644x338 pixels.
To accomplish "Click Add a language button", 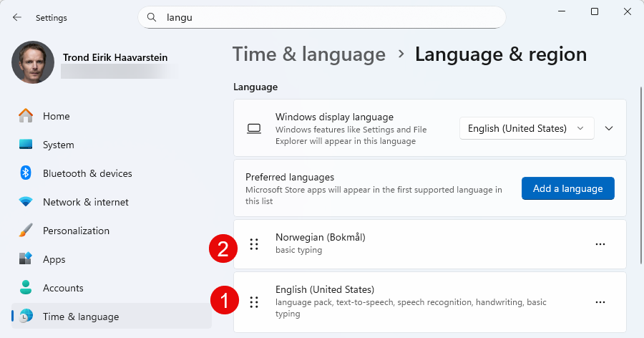I will [x=568, y=188].
